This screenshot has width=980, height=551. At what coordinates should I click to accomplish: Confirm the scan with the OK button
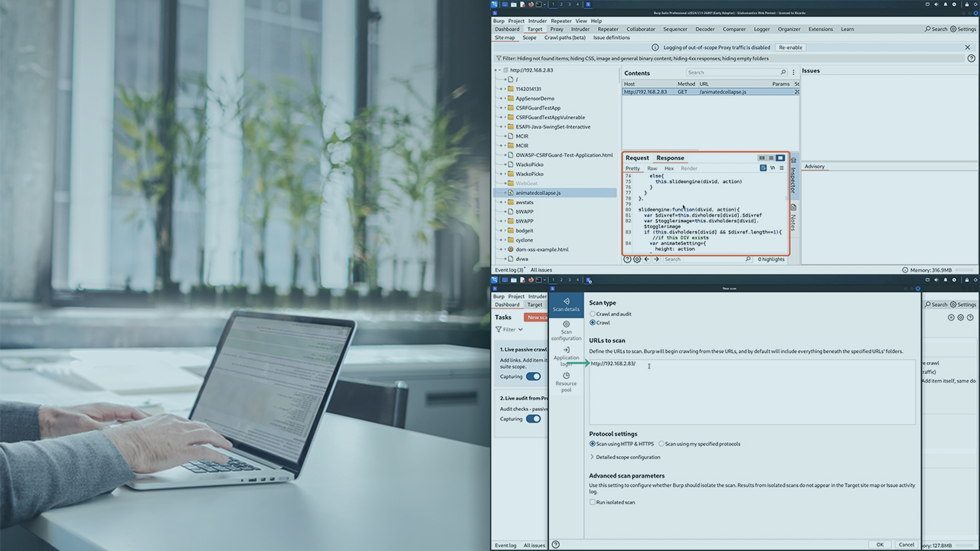(879, 544)
